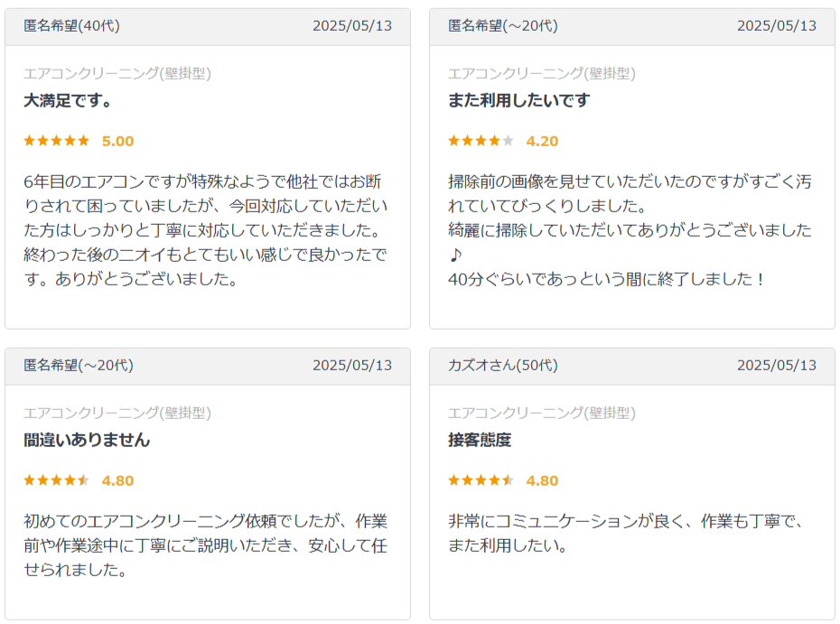Click reviewer 匿名希望(～20代) above 間違いありません

click(x=79, y=366)
